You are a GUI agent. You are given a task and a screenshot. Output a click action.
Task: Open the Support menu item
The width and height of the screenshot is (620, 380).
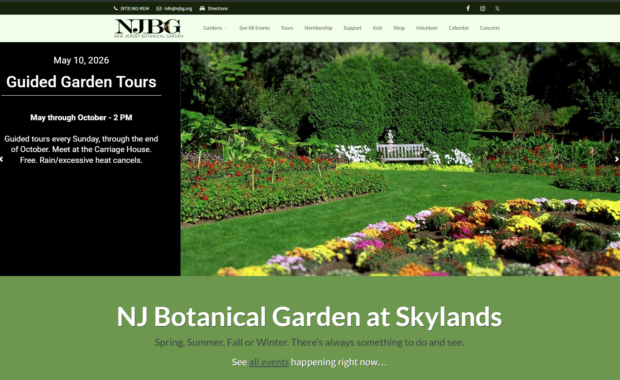(x=352, y=28)
